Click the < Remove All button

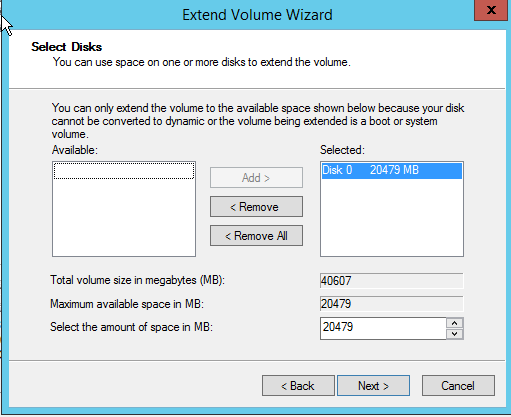click(256, 236)
